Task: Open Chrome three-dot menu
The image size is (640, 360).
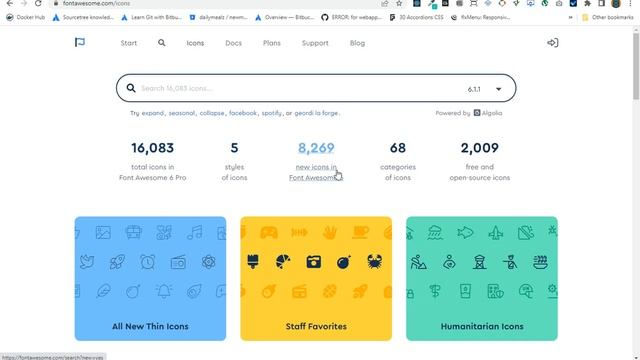Action: 630,4
